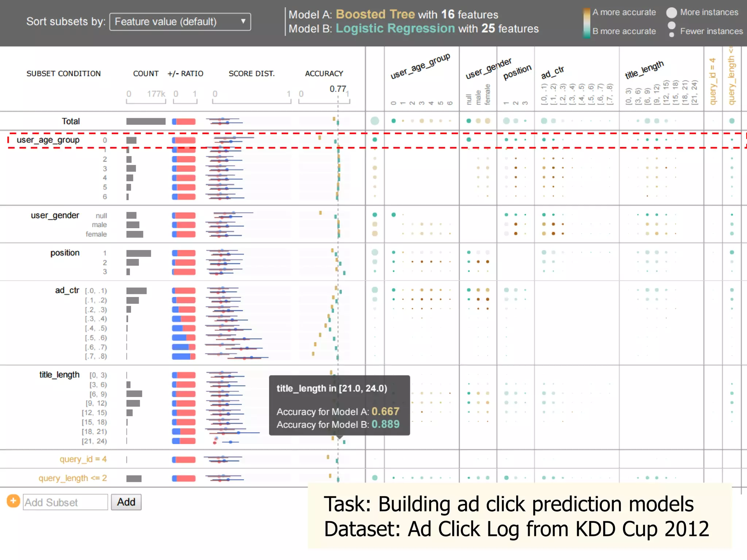Click the rotated query_id = 4 column header

click(713, 81)
